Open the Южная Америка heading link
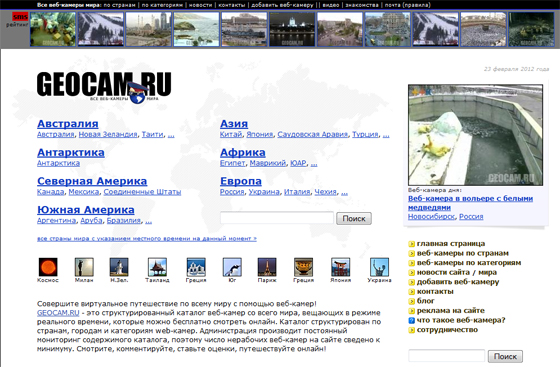The height and width of the screenshot is (367, 560). [x=86, y=210]
